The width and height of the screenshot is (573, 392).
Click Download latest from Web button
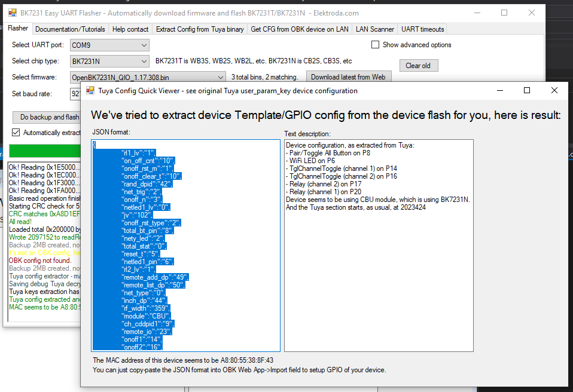pyautogui.click(x=348, y=77)
